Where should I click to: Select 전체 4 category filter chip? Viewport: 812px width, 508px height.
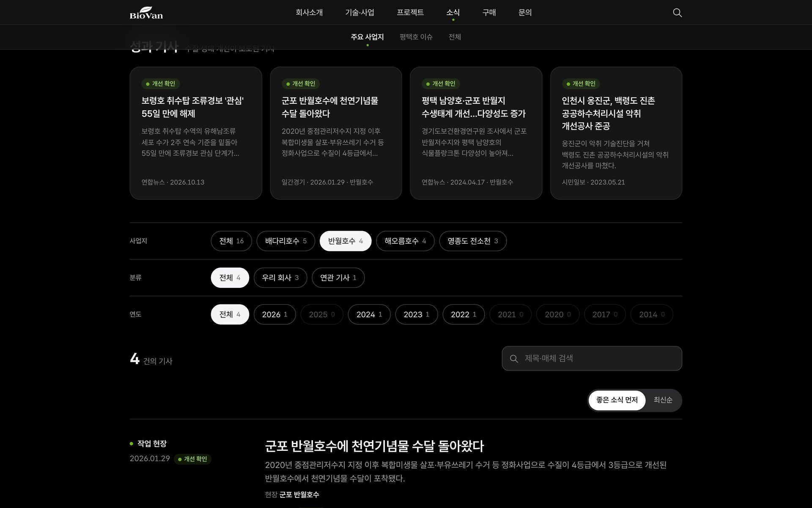click(230, 278)
